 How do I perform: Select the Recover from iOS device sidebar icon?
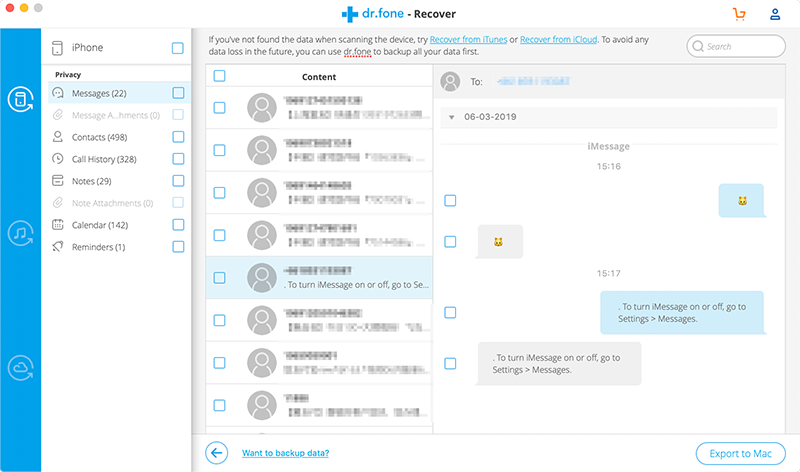[x=20, y=99]
